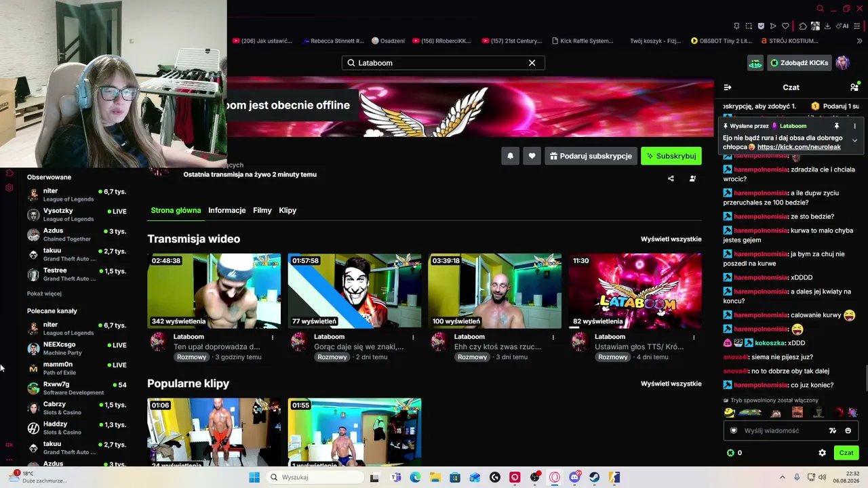Click the user profile avatar in header
Image resolution: width=868 pixels, height=488 pixels.
coord(842,63)
